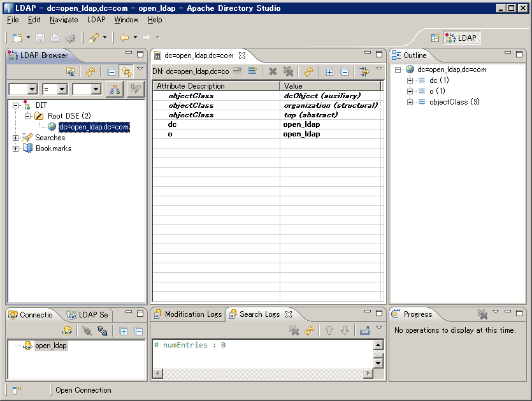Refresh the Search Logs view
This screenshot has height=401, width=532.
pos(309,330)
